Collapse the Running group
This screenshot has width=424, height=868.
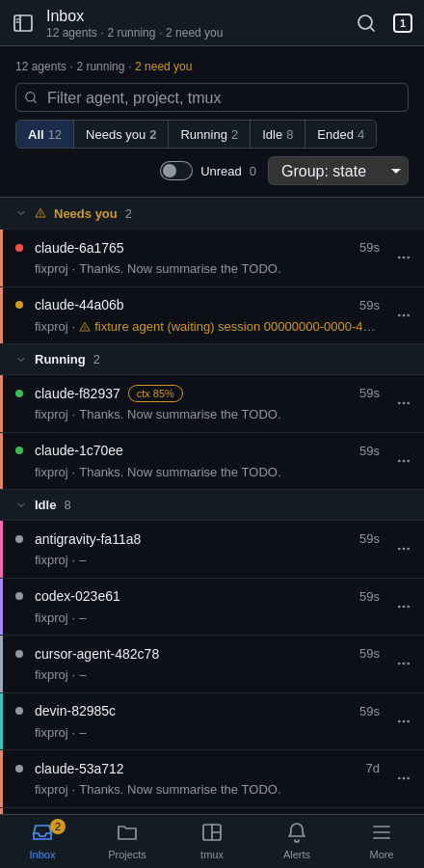click(21, 360)
